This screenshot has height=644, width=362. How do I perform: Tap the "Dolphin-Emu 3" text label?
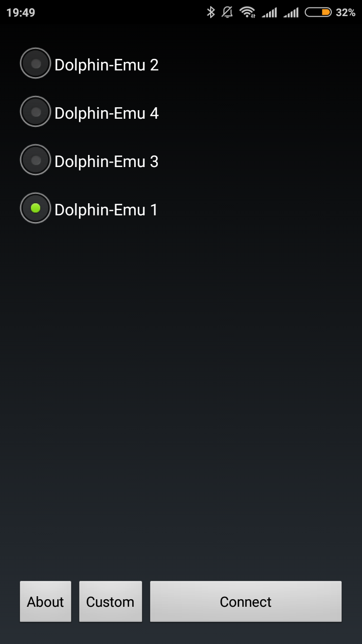point(107,162)
